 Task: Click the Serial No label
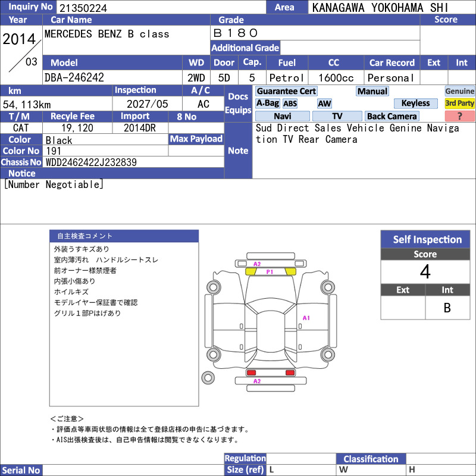pyautogui.click(x=21, y=470)
